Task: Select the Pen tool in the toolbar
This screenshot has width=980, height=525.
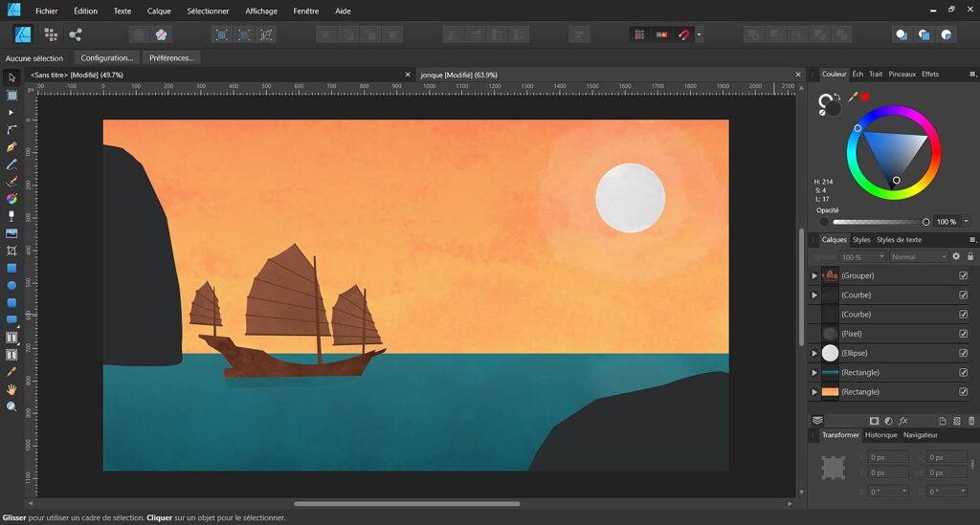Action: click(11, 147)
